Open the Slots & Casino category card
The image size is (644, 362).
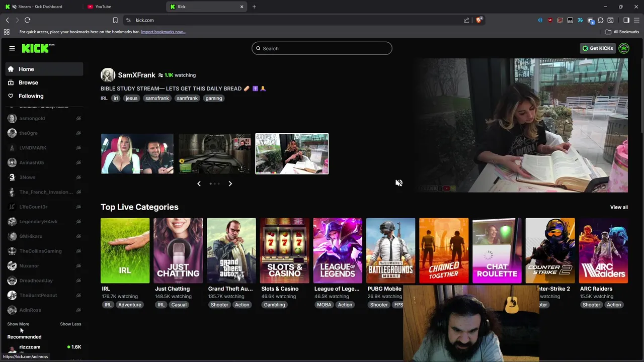point(284,250)
